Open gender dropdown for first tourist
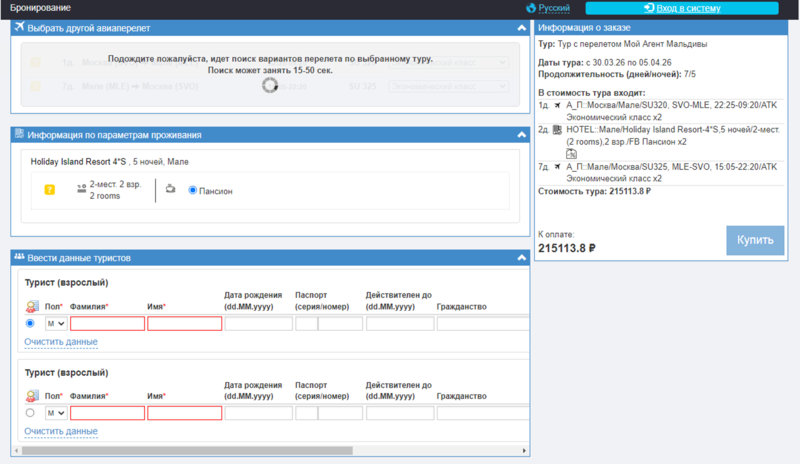The height and width of the screenshot is (464, 800). pos(56,324)
